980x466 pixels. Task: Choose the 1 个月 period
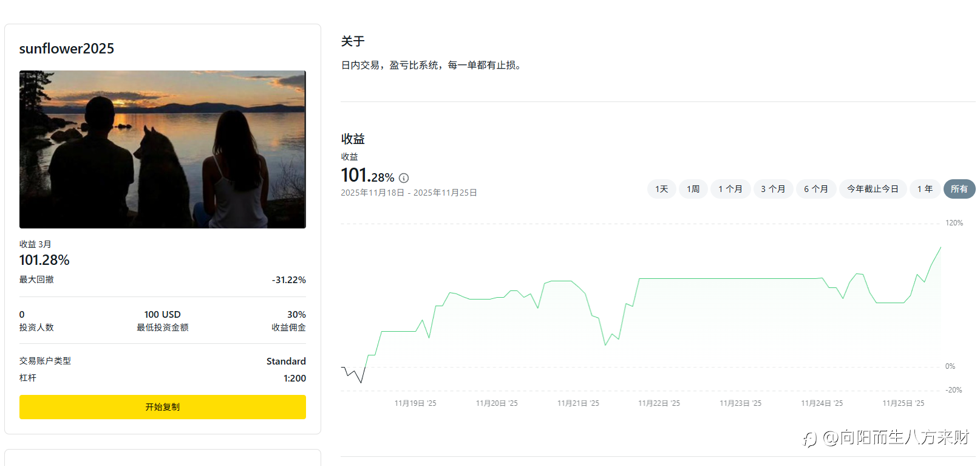[730, 189]
